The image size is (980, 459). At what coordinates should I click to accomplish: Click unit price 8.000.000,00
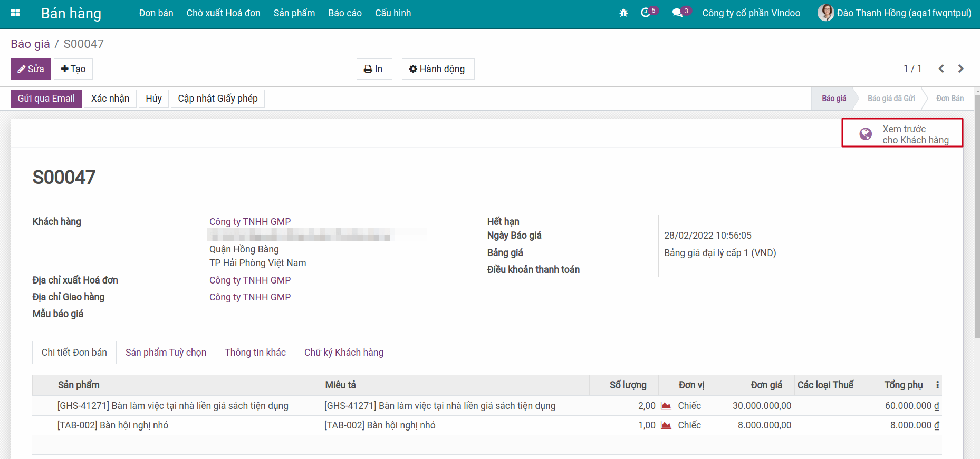point(764,425)
